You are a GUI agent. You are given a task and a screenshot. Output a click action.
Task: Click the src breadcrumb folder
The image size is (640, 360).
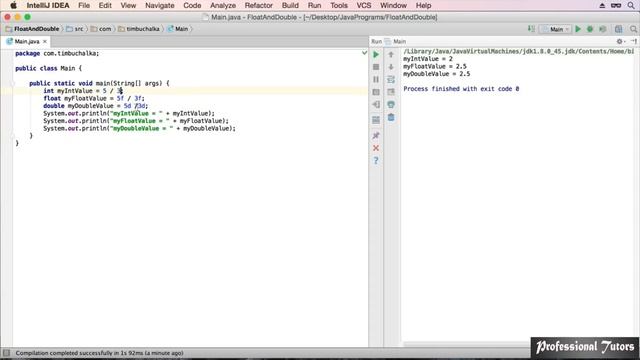coord(75,29)
